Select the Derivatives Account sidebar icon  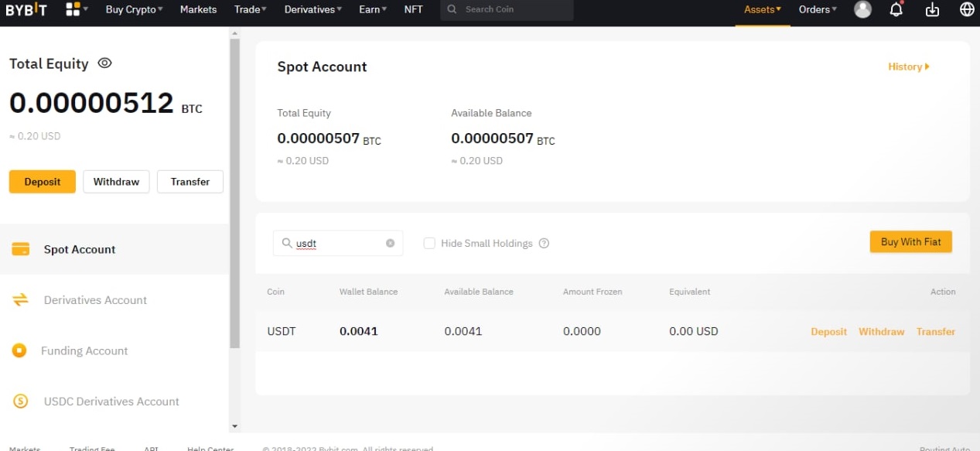click(x=21, y=300)
